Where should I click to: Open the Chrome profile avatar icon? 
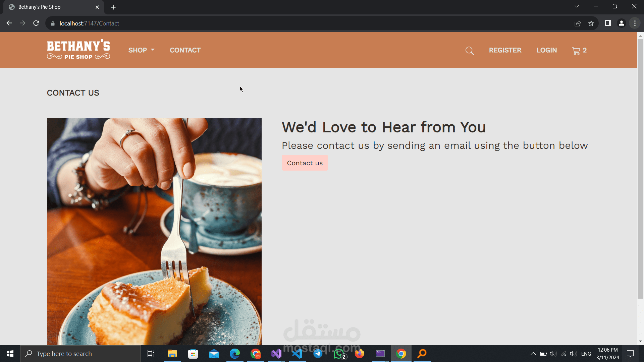tap(621, 23)
